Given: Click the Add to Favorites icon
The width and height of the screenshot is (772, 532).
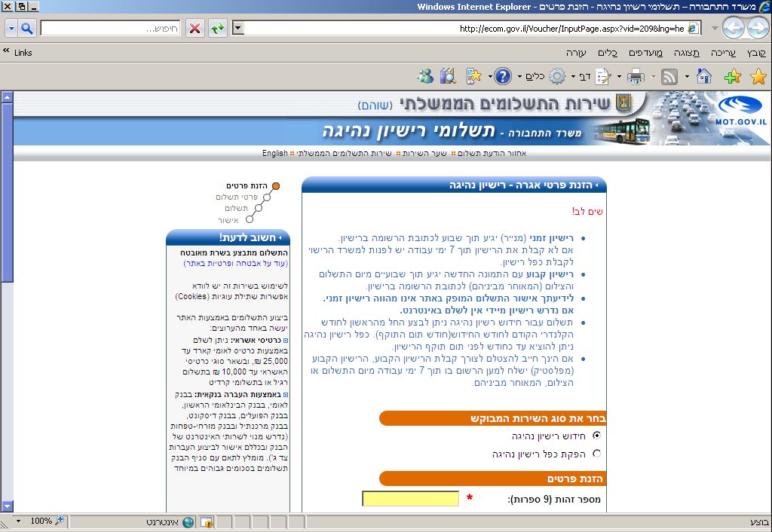Looking at the screenshot, I should coord(732,76).
